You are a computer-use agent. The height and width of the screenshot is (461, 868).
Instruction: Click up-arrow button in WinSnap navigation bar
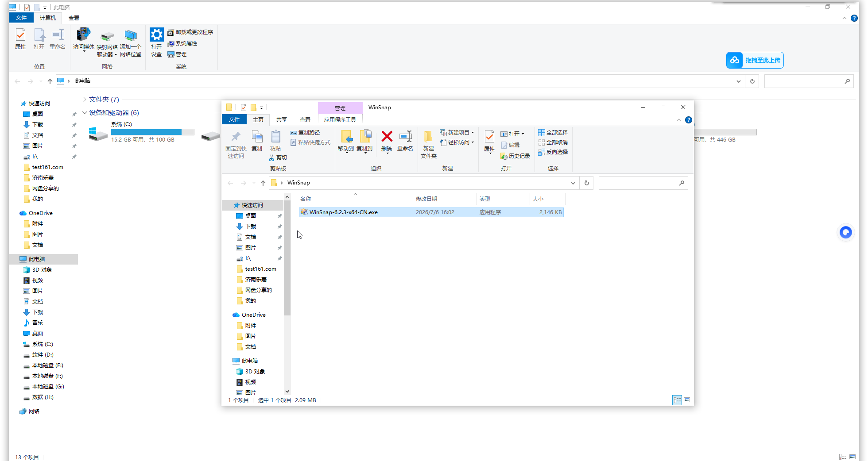coord(263,183)
